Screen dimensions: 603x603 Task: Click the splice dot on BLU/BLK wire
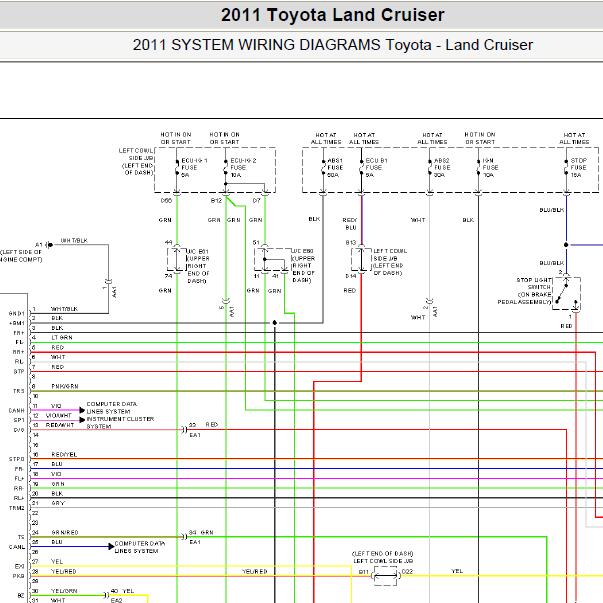click(566, 245)
